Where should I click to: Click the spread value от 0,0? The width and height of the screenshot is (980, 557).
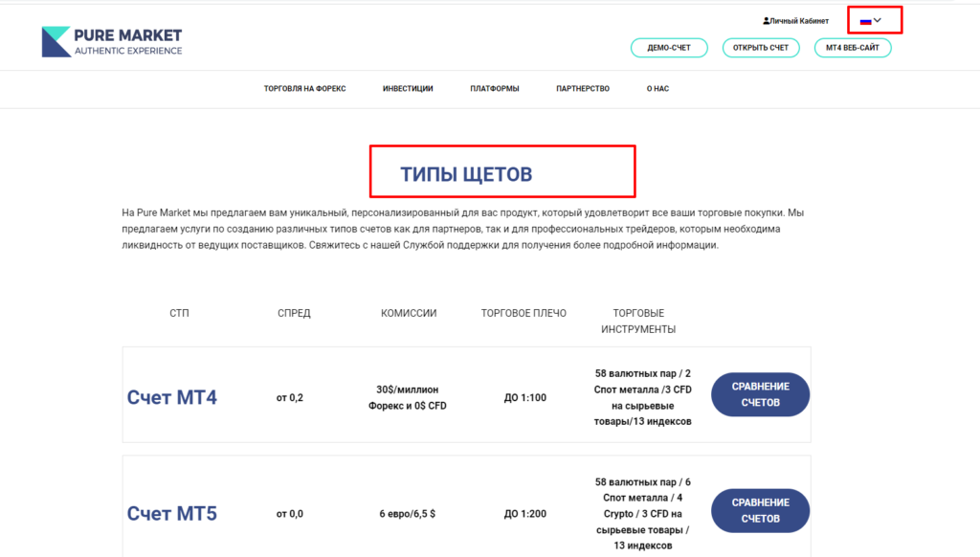pyautogui.click(x=289, y=514)
